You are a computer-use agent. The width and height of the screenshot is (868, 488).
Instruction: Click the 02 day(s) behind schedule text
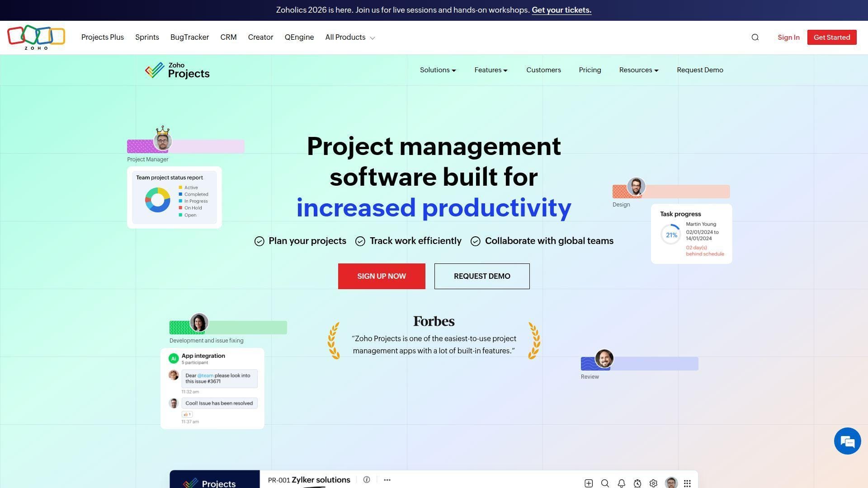coord(705,251)
